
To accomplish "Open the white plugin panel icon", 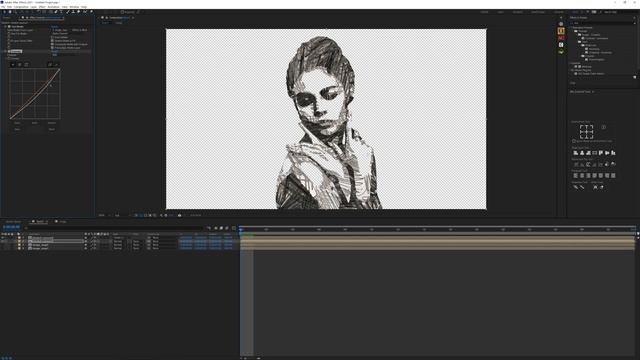I will point(561,45).
